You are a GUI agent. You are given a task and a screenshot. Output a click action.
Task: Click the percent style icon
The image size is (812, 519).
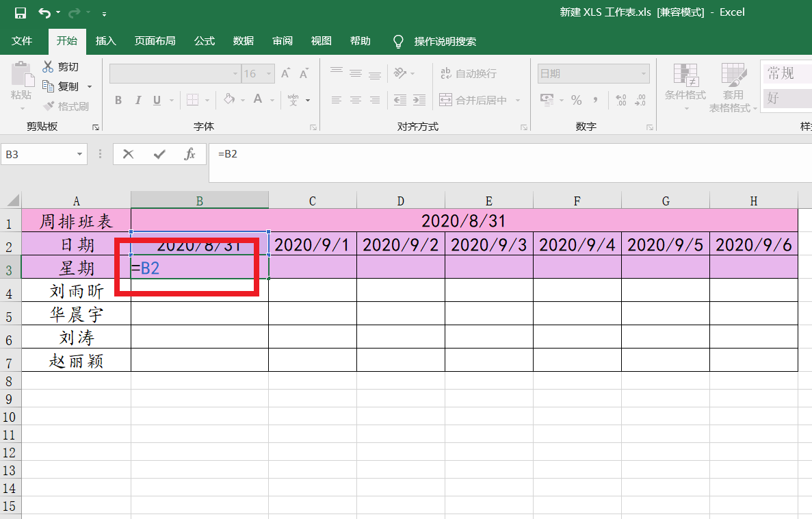tap(577, 100)
